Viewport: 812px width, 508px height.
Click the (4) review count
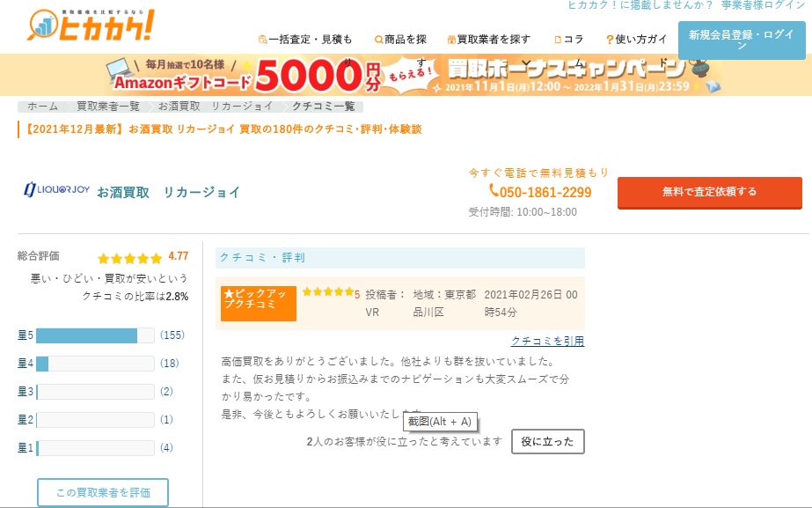click(x=166, y=448)
